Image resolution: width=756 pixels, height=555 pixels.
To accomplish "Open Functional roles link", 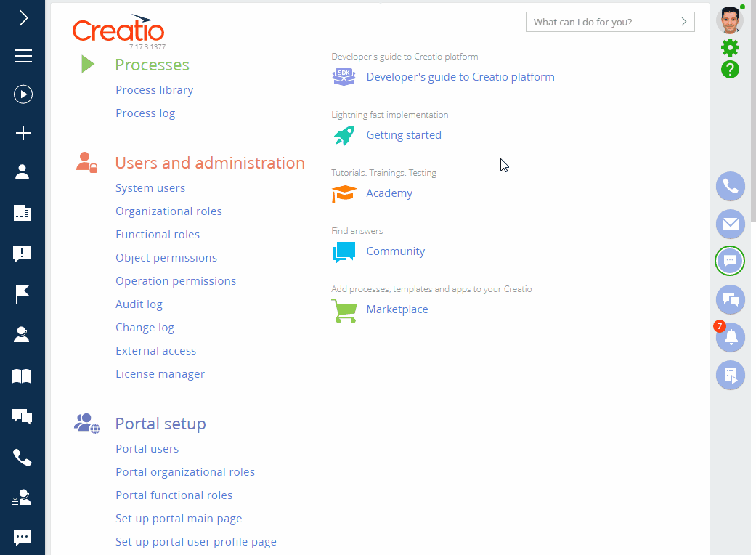I will coord(158,235).
